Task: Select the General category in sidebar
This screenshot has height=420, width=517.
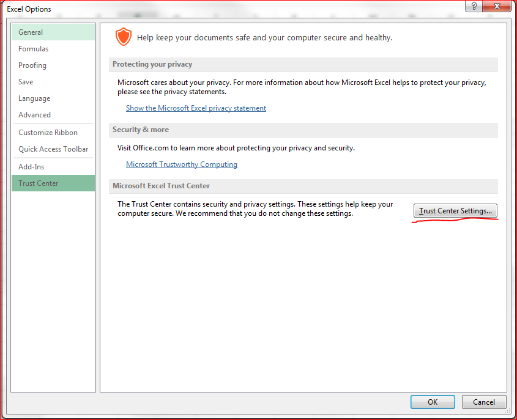Action: coord(34,32)
